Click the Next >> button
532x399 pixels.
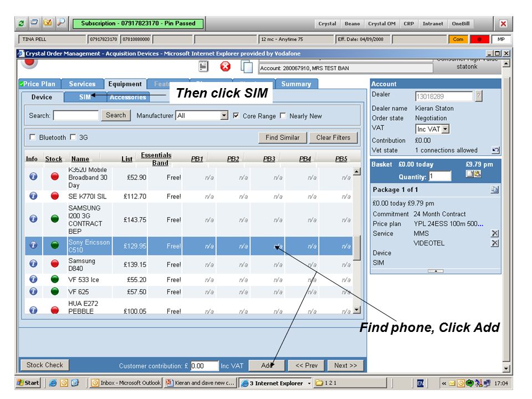[x=345, y=365]
